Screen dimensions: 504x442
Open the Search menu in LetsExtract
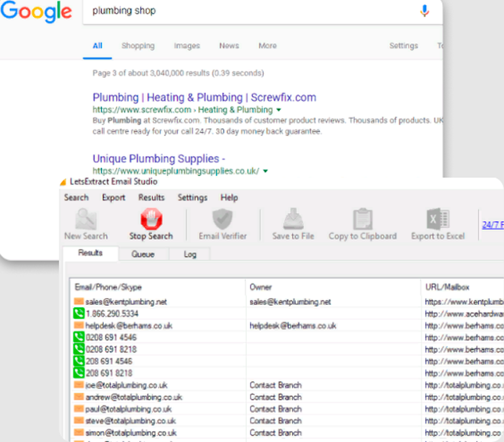point(76,198)
